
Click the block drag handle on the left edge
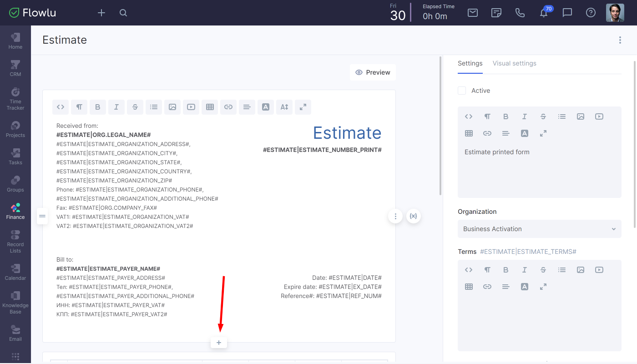pyautogui.click(x=42, y=216)
